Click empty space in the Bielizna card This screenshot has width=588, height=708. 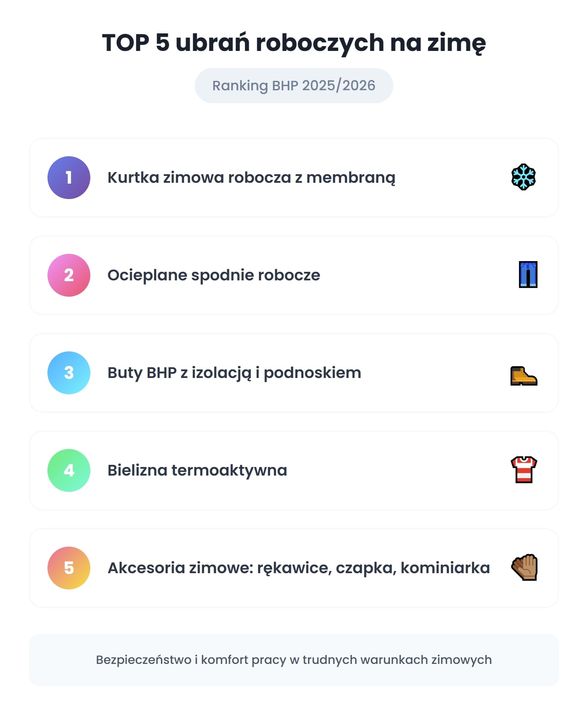click(x=398, y=470)
